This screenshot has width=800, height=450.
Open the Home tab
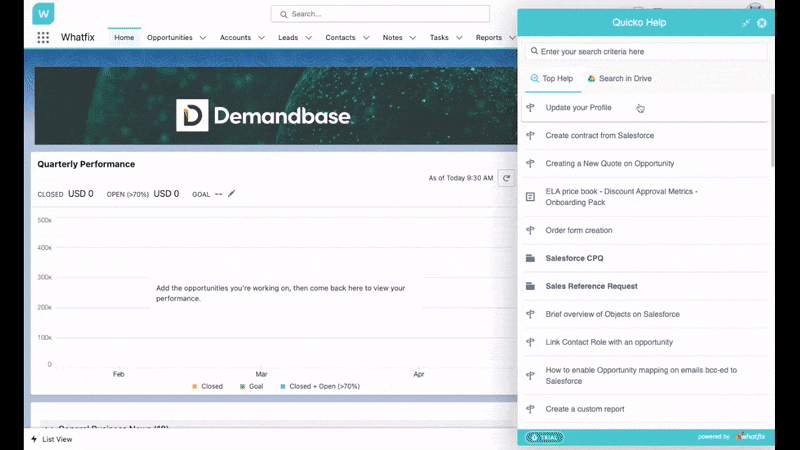tap(124, 38)
